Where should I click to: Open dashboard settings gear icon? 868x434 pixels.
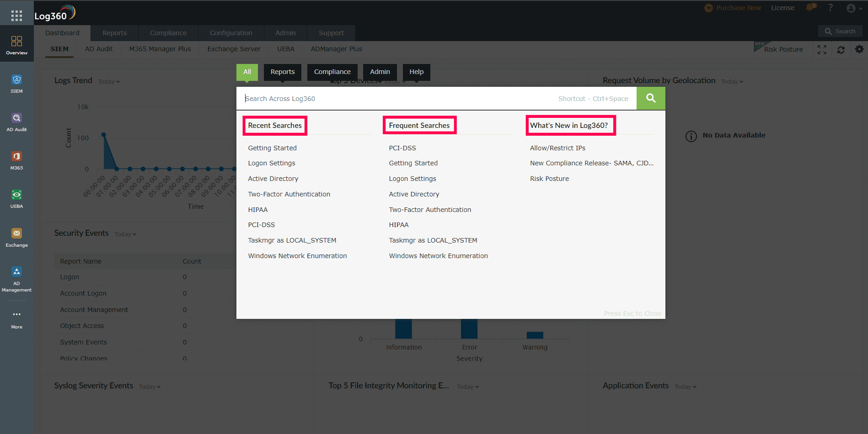(859, 49)
